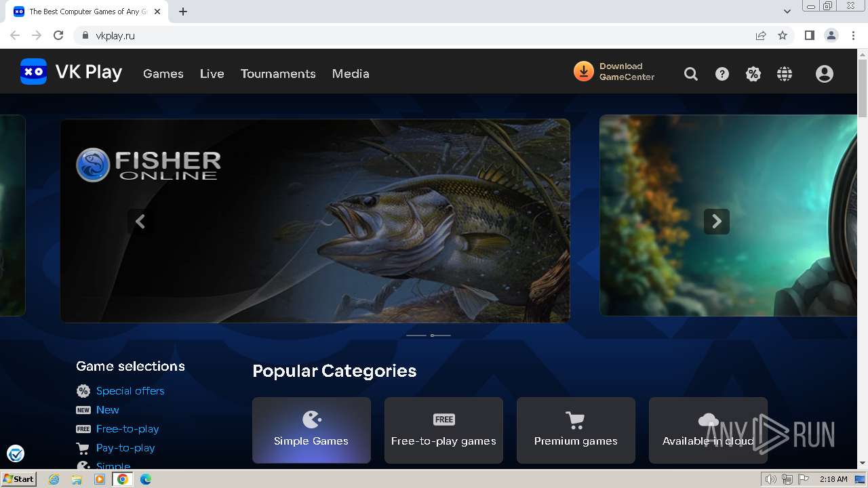Viewport: 868px width, 488px height.
Task: Go back with browser back arrow
Action: coord(15,35)
